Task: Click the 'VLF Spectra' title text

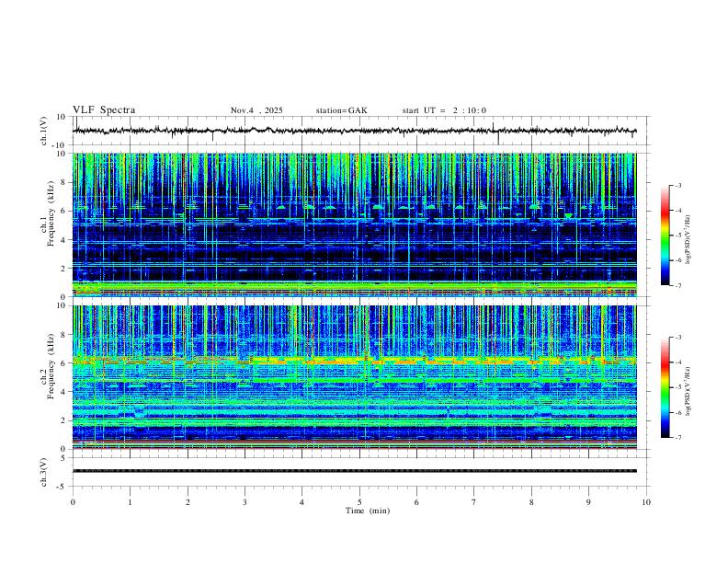Action: pos(104,110)
